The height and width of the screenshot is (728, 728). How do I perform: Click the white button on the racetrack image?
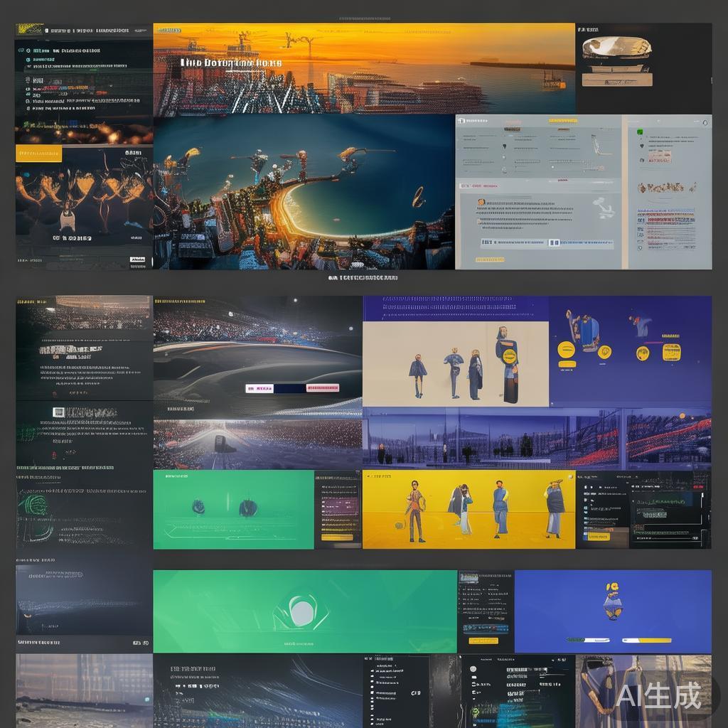click(259, 388)
